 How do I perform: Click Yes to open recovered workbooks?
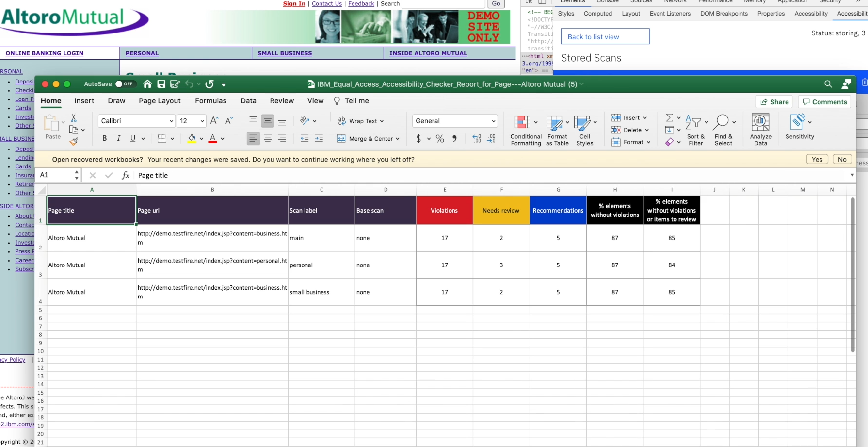[817, 159]
